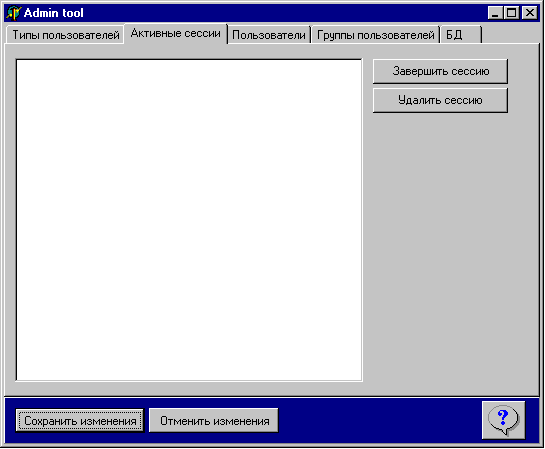This screenshot has height=449, width=545.
Task: Maximize the Admin tool window
Action: click(512, 13)
